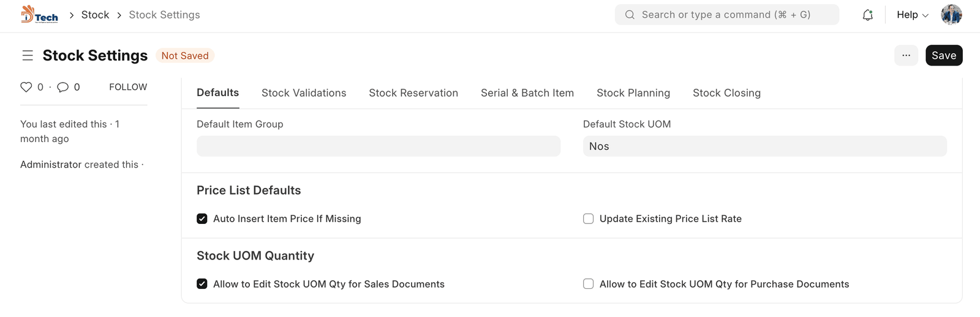The width and height of the screenshot is (980, 317).
Task: Open the notifications bell
Action: (867, 15)
